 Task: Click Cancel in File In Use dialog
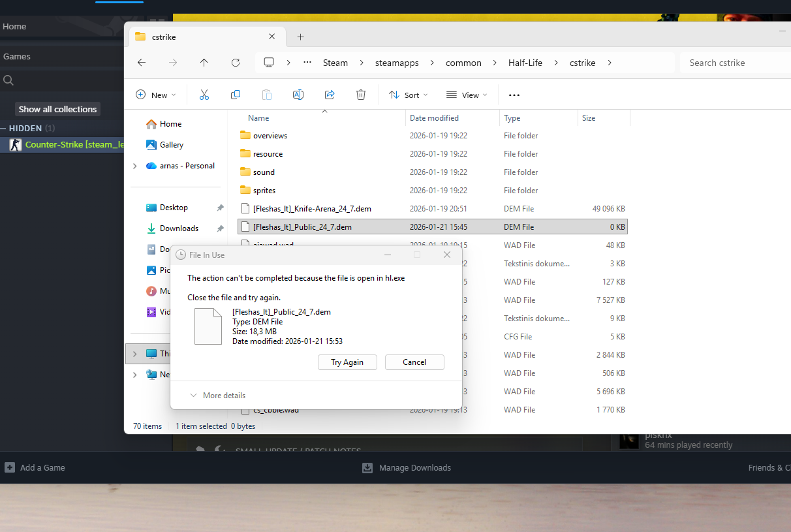click(414, 362)
